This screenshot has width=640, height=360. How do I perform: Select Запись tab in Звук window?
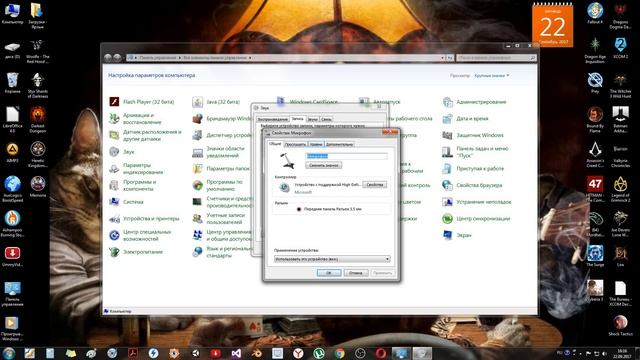(x=298, y=119)
